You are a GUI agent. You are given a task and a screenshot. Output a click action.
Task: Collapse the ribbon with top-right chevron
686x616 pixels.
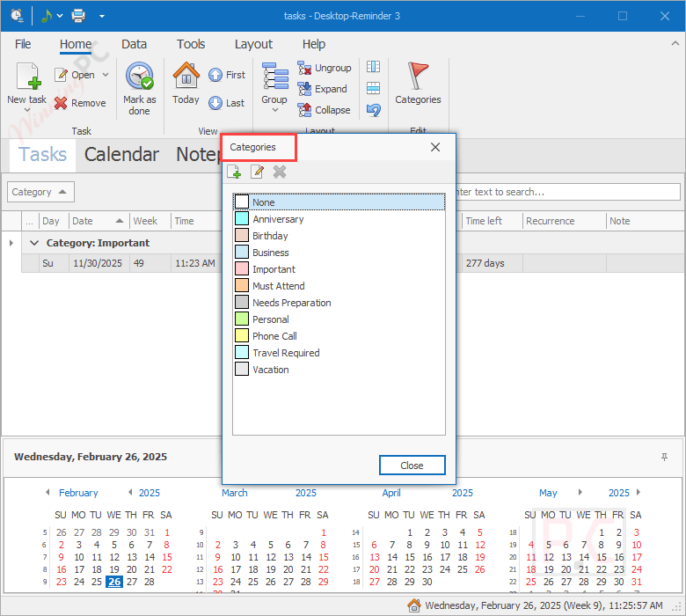tap(675, 43)
